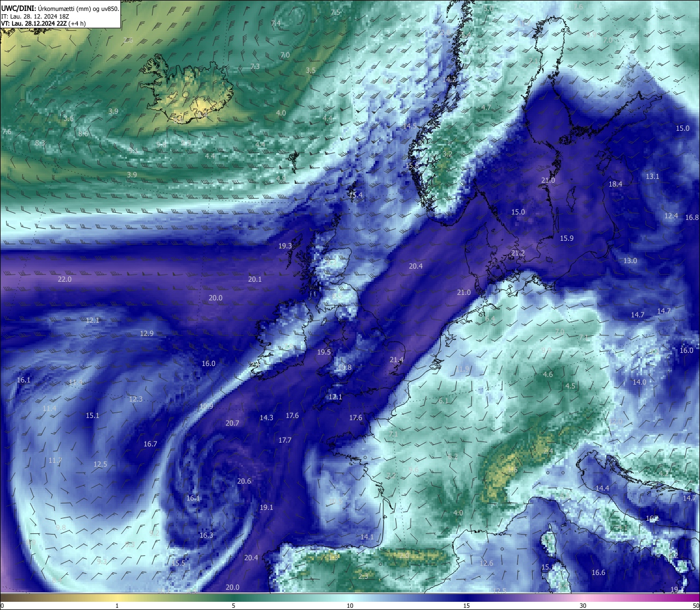Click the '14.3' value south of Ireland
This screenshot has height=610, width=700.
point(266,417)
